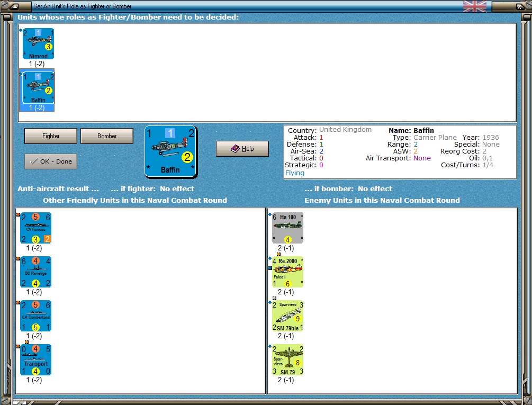Click highlighted '1 (-2)' under the Baffin counter

37,108
